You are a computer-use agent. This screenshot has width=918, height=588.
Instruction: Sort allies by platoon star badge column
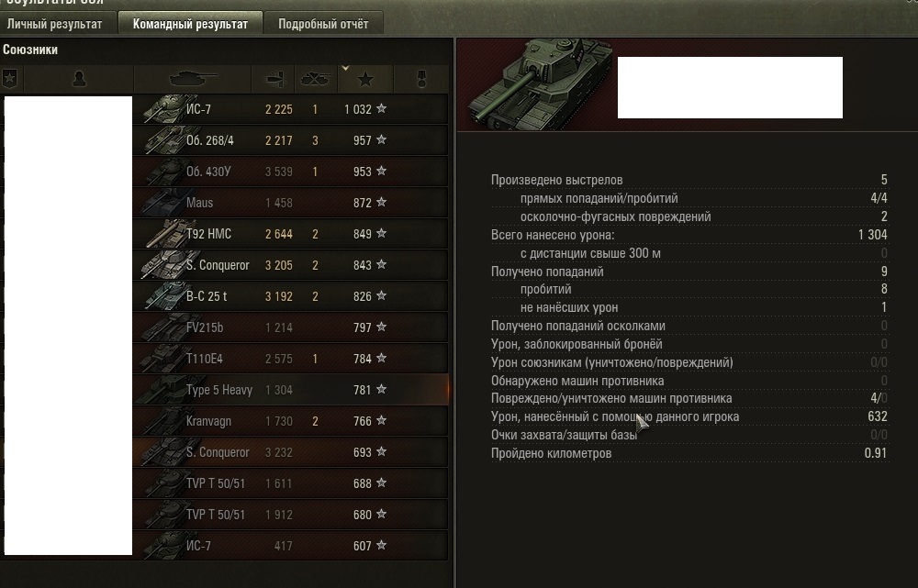click(x=10, y=78)
